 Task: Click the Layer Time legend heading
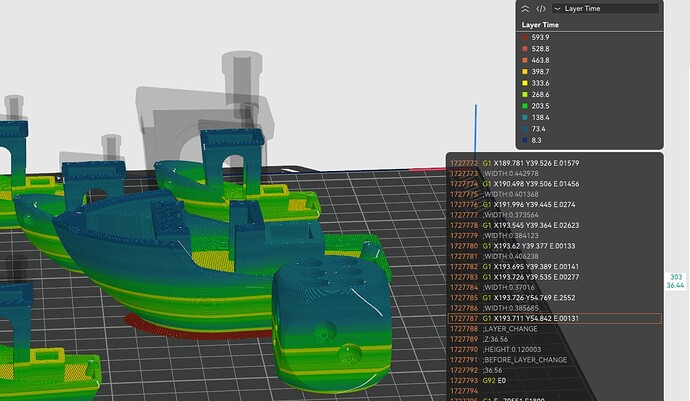[540, 25]
